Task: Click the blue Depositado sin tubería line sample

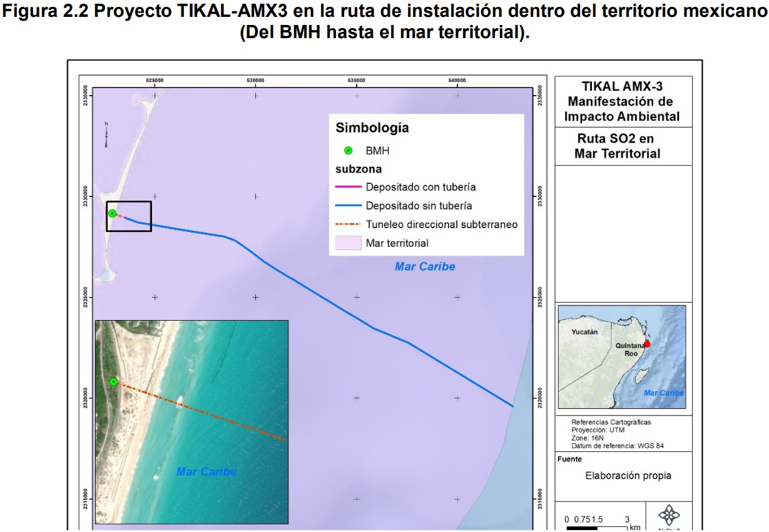Action: point(349,206)
